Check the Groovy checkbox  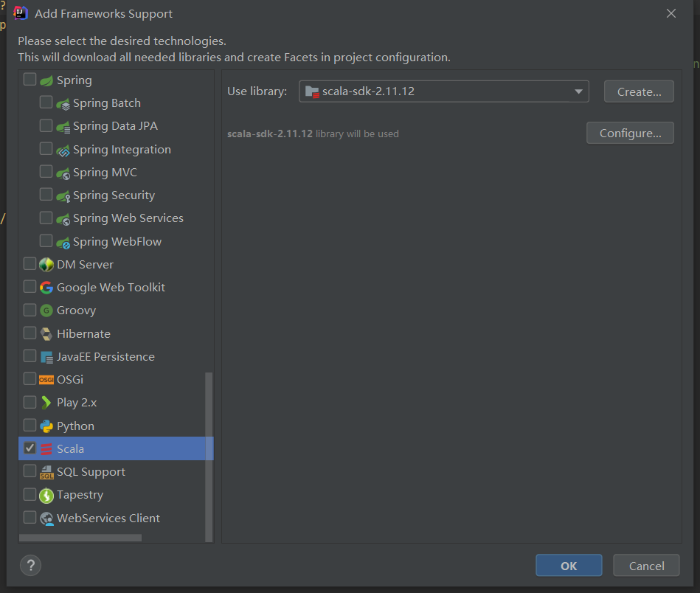click(x=30, y=310)
